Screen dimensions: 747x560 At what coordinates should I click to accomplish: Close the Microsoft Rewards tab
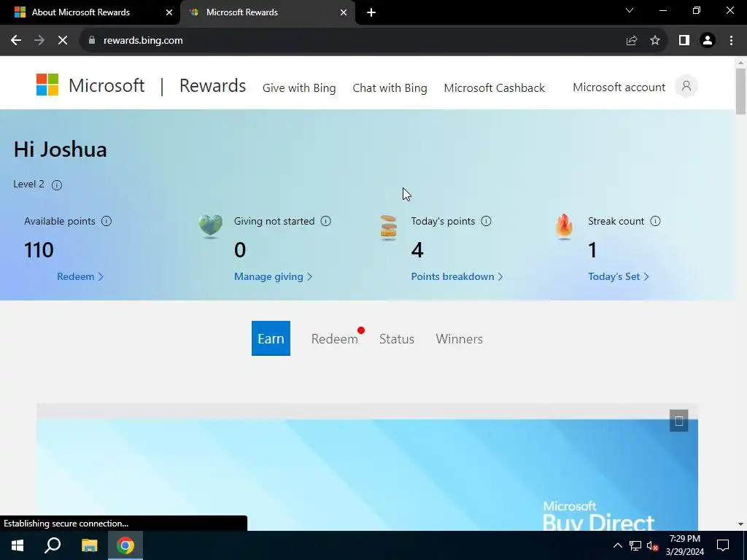click(x=344, y=12)
